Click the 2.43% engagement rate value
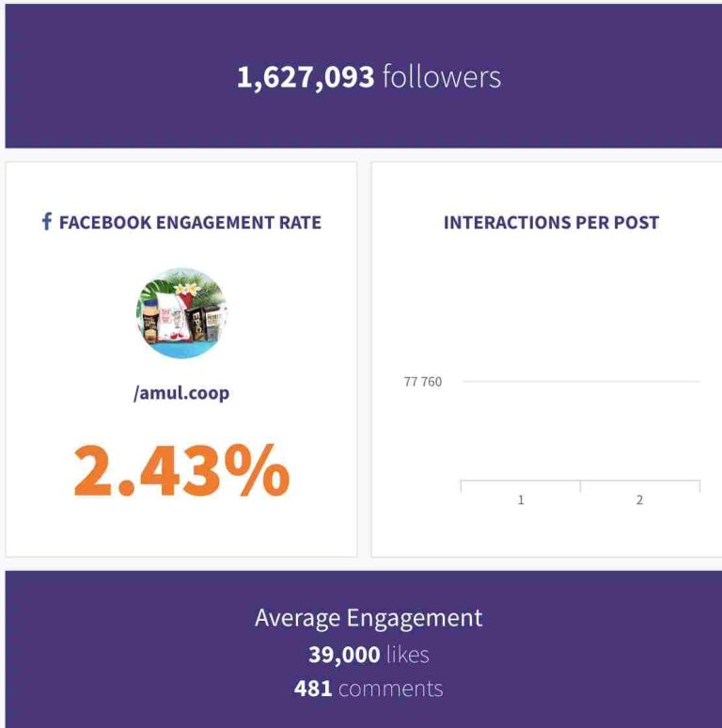 (x=181, y=470)
